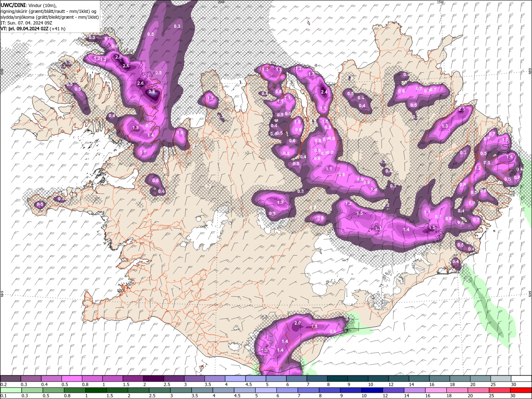Select the 3.8 precipitation peak value on map
This screenshot has height=399, width=532.
(152, 92)
